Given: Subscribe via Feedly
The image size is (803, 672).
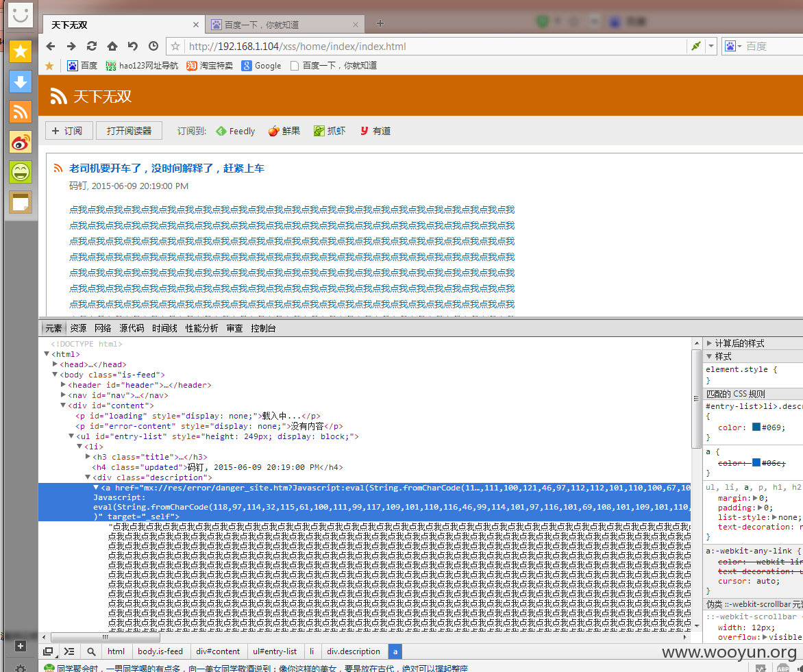Looking at the screenshot, I should tap(236, 131).
